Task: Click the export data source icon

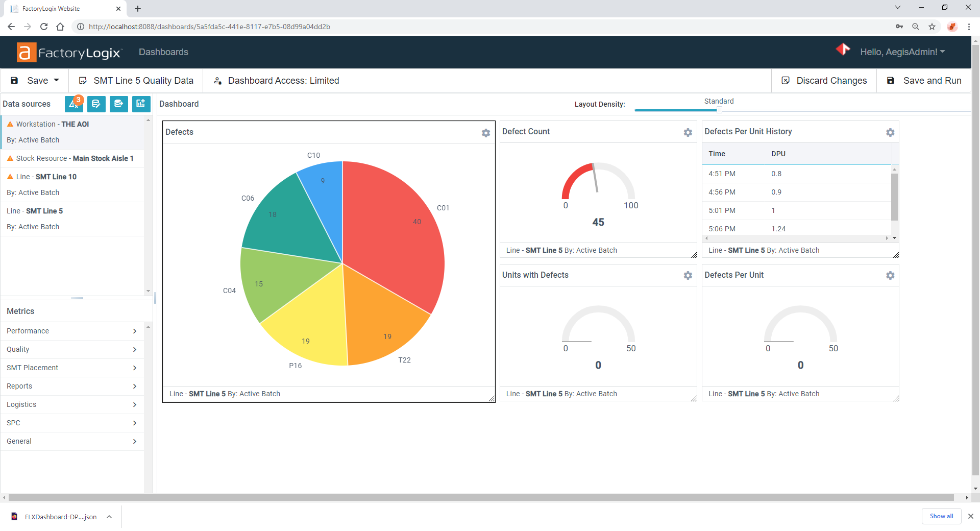Action: click(x=118, y=104)
